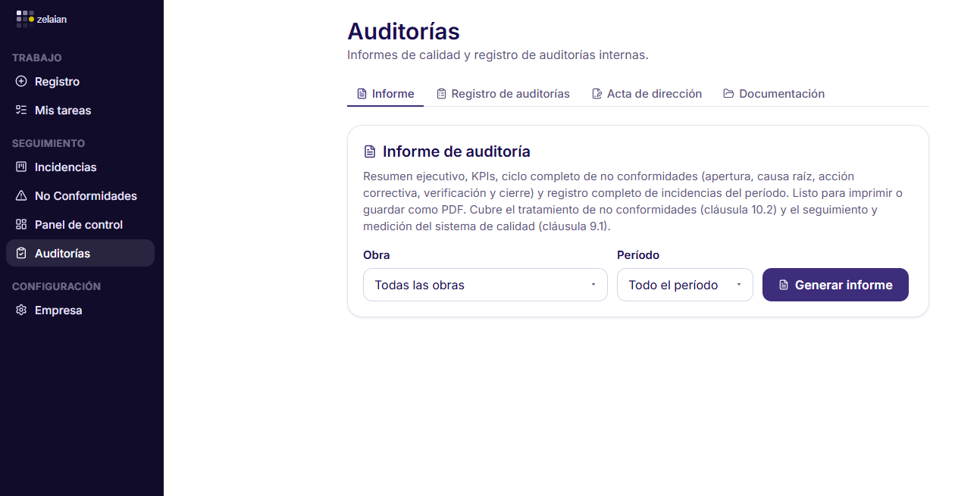Viewport: 980px width, 496px height.
Task: Click the Auditorías page heading
Action: coord(403,32)
